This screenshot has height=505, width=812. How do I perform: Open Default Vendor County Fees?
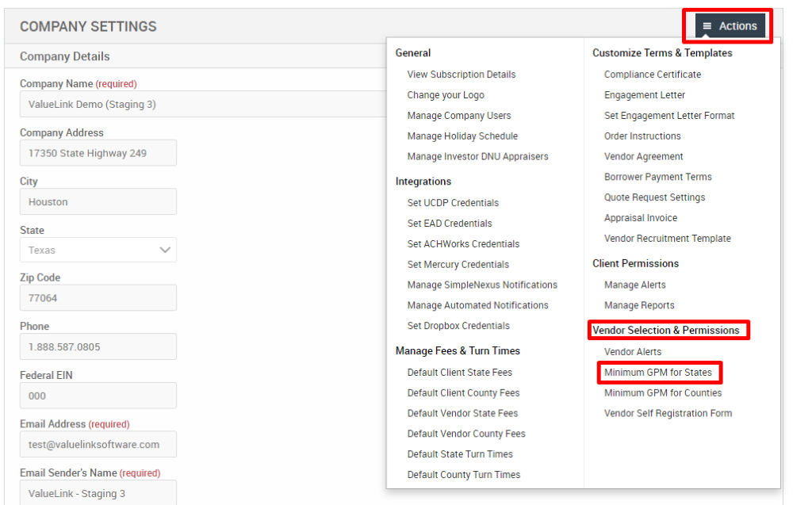tap(466, 434)
